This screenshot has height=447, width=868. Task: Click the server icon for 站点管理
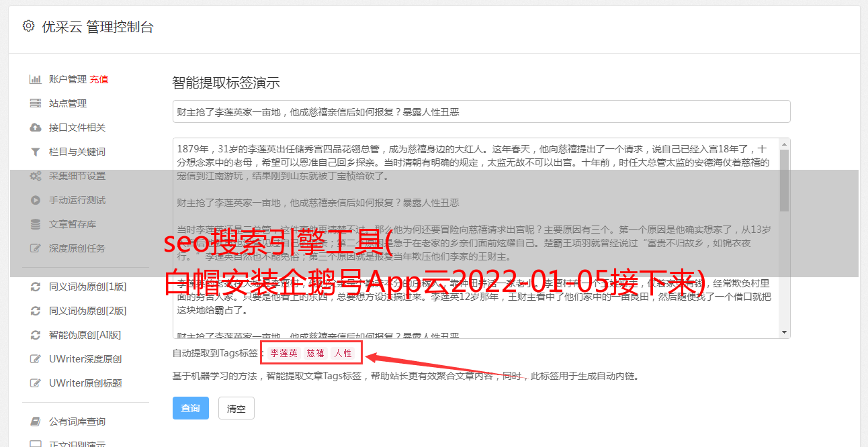point(36,103)
